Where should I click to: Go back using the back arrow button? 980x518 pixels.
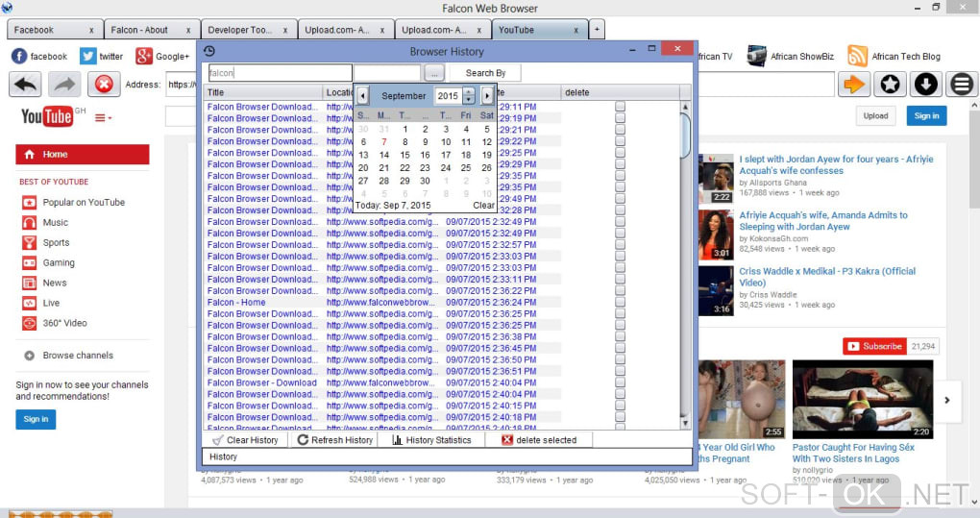point(25,85)
